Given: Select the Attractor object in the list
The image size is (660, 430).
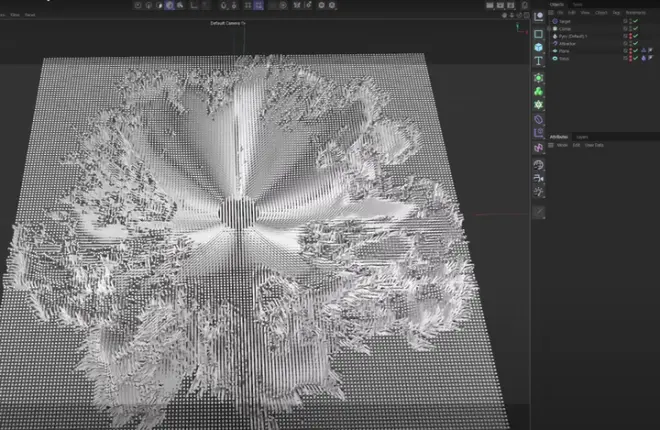Looking at the screenshot, I should coord(567,43).
